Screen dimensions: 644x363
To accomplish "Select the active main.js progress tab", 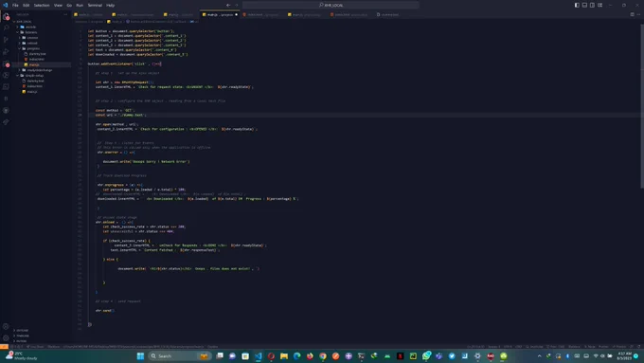I will point(220,14).
